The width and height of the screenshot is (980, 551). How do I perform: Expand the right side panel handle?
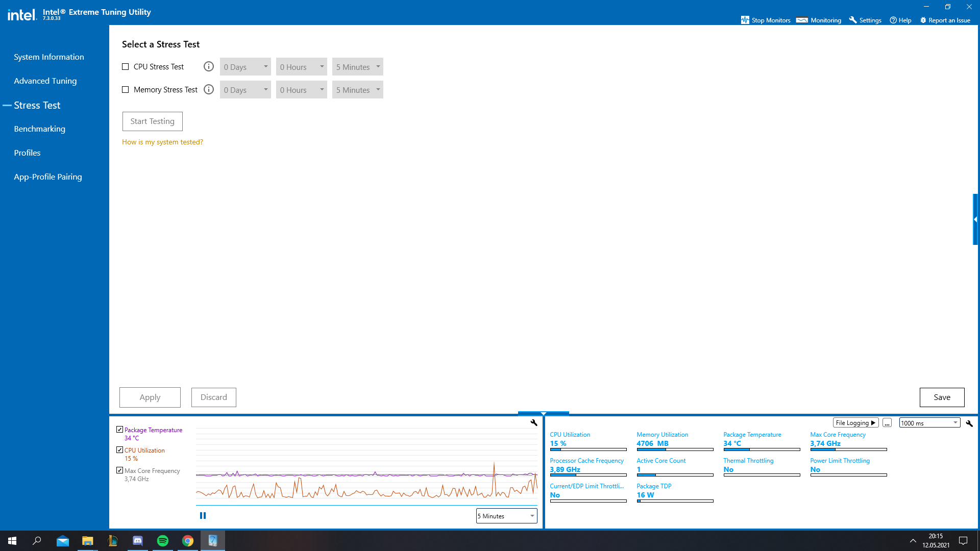[x=975, y=219]
